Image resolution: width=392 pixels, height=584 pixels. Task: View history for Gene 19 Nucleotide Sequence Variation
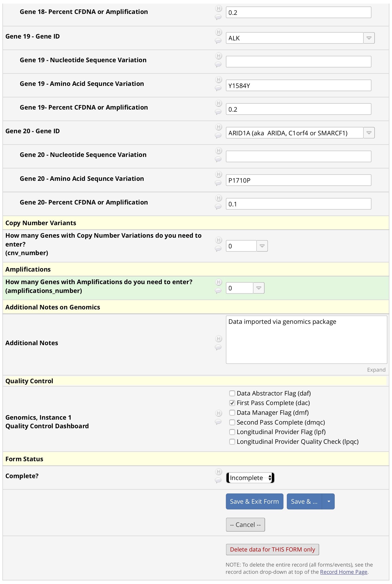(x=218, y=56)
